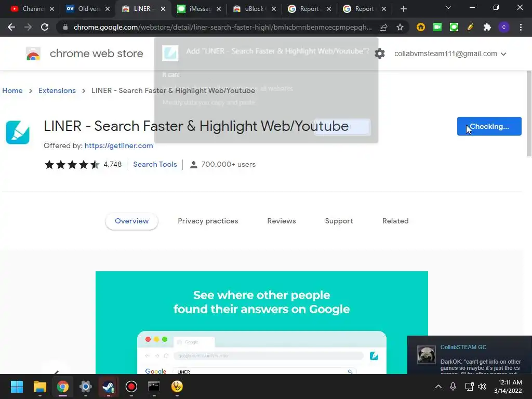The width and height of the screenshot is (532, 399).
Task: Bookmark this page with star icon
Action: (400, 27)
